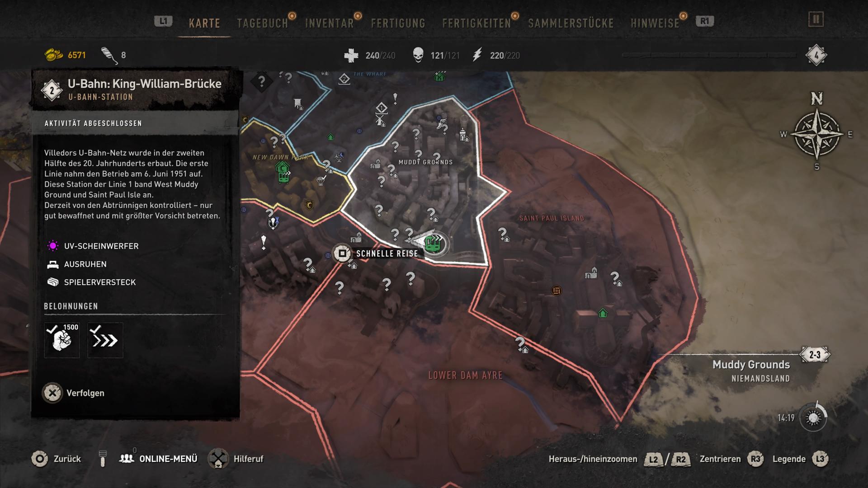Click the green metro station icon in New Dawn Park

pos(283,174)
